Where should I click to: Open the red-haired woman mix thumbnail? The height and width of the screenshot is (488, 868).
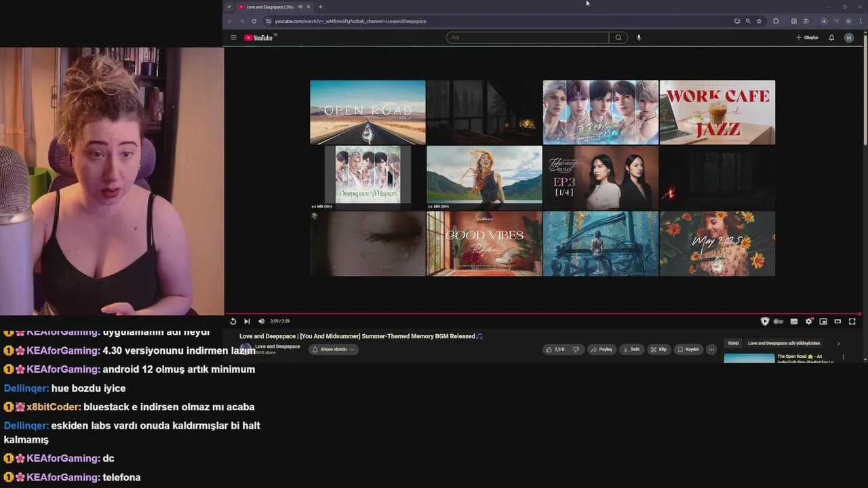coord(484,178)
